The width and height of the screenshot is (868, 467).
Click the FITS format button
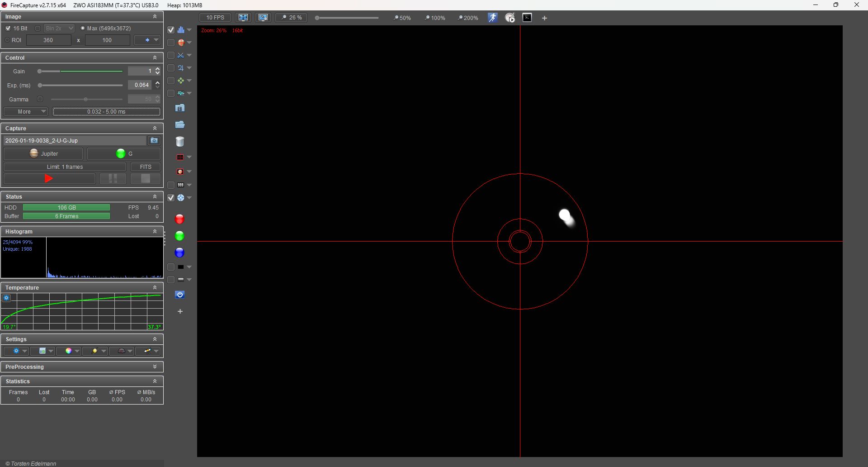tap(146, 167)
